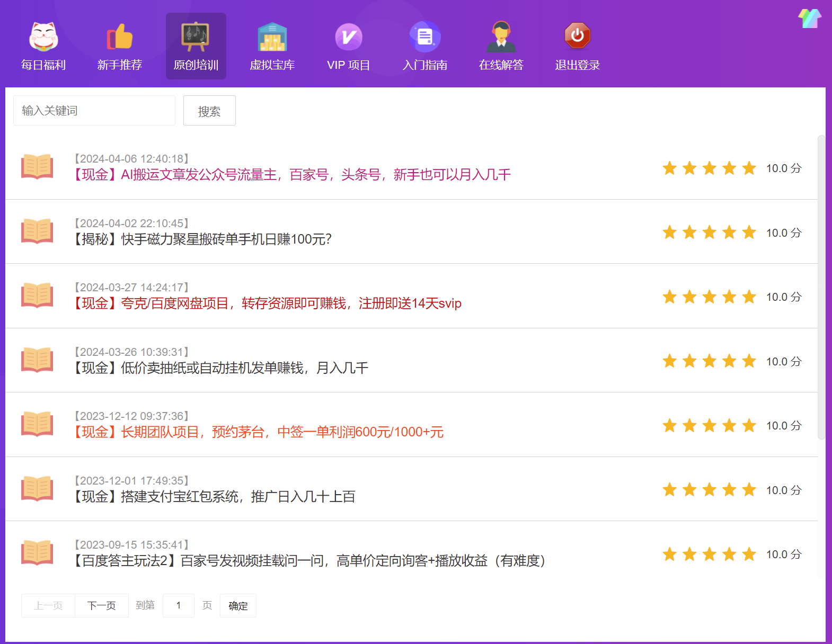Image resolution: width=832 pixels, height=644 pixels.
Task: Click the 在线解答 support agent icon
Action: point(501,37)
